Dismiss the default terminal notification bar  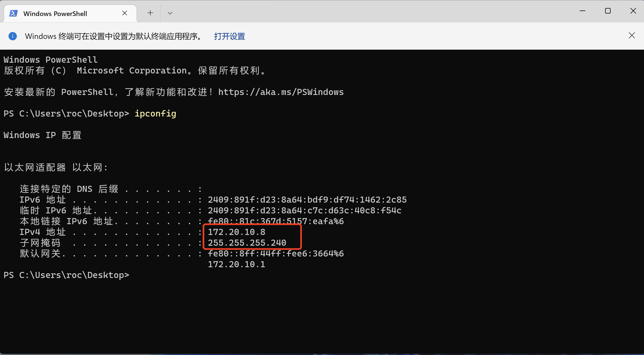tap(632, 36)
